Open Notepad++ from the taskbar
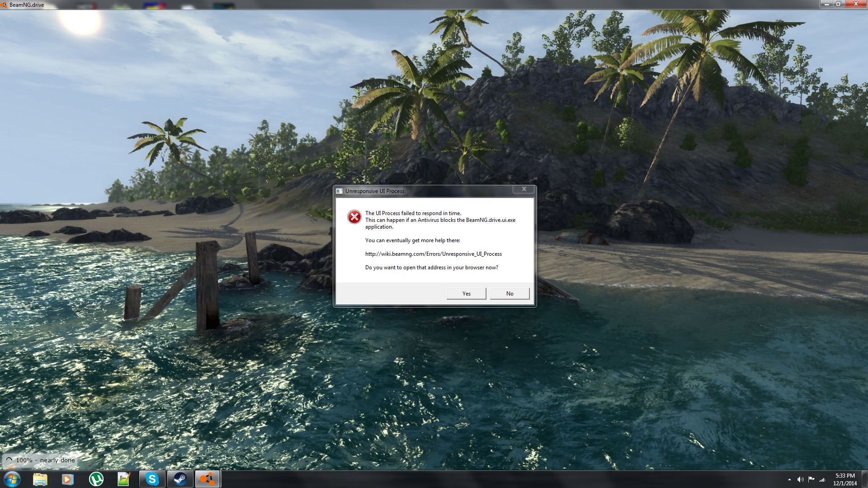Image resolution: width=868 pixels, height=488 pixels. [x=124, y=479]
